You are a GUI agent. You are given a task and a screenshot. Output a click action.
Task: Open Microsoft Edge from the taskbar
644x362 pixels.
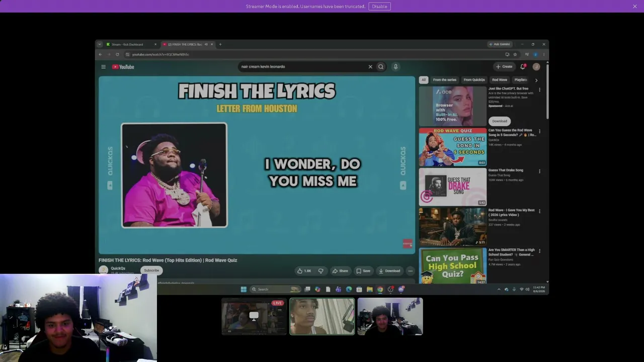(x=349, y=289)
